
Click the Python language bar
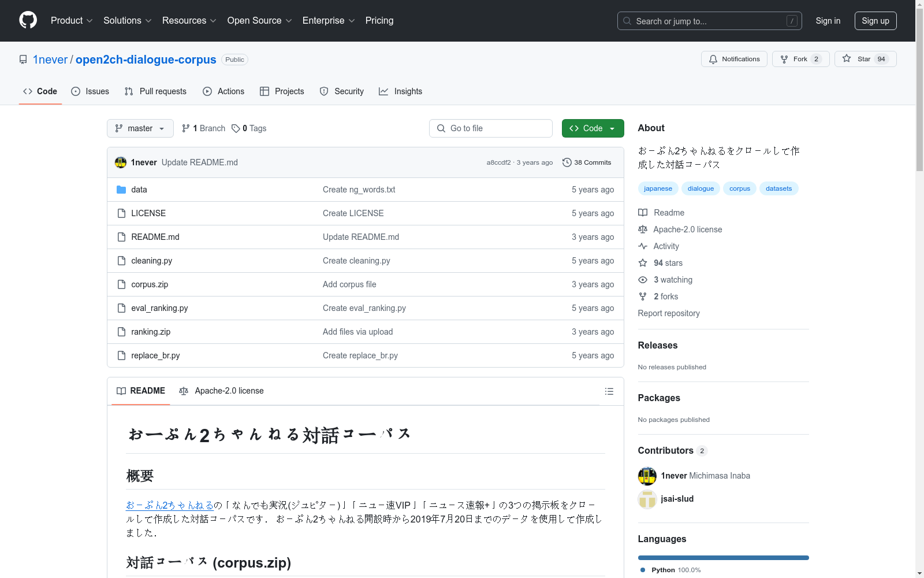[723, 558]
